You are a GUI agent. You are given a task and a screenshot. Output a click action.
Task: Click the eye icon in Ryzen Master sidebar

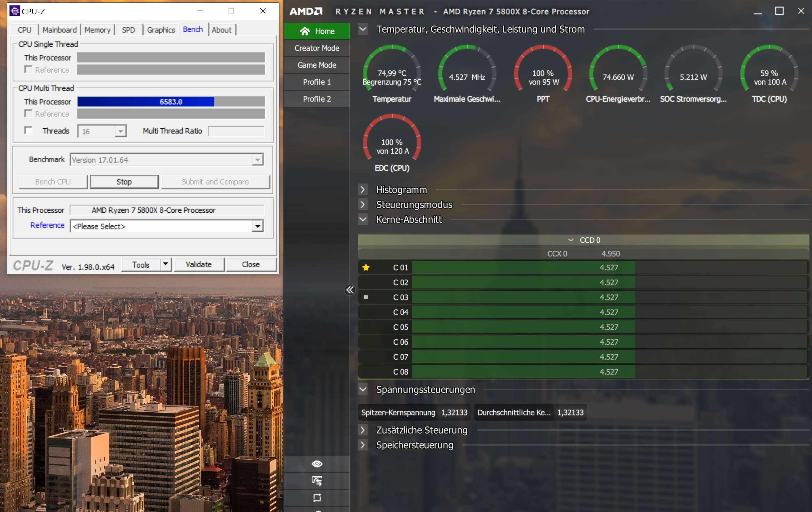click(x=317, y=464)
